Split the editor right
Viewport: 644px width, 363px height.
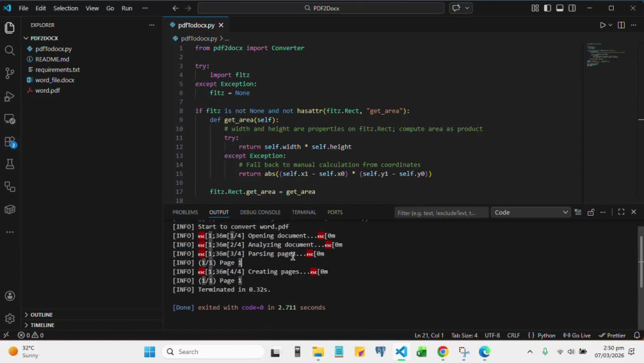pyautogui.click(x=621, y=25)
